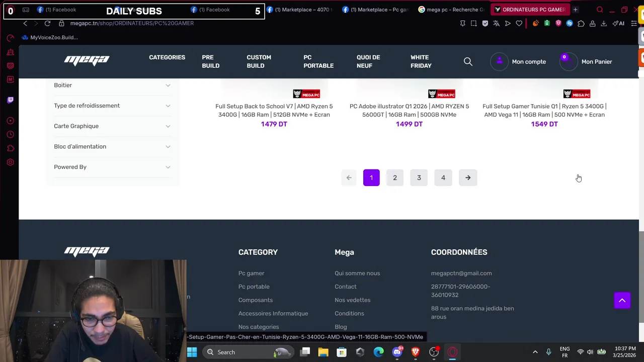Open the CUSTOM BUILD menu item
Screen dimensions: 644x362
coord(259,61)
